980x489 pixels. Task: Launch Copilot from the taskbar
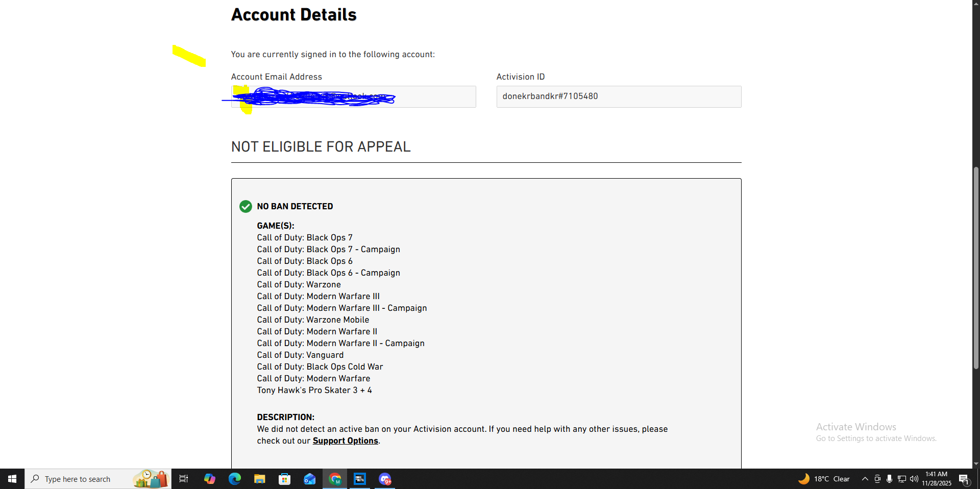(209, 479)
